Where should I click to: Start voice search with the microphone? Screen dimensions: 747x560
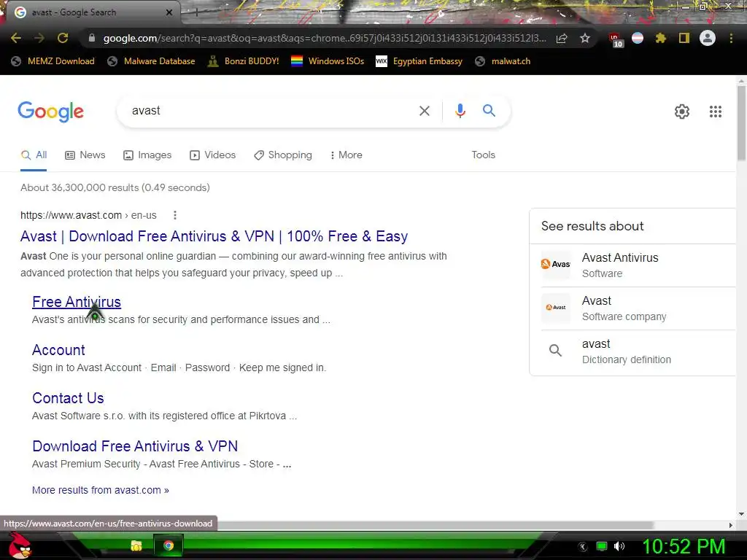(x=460, y=111)
